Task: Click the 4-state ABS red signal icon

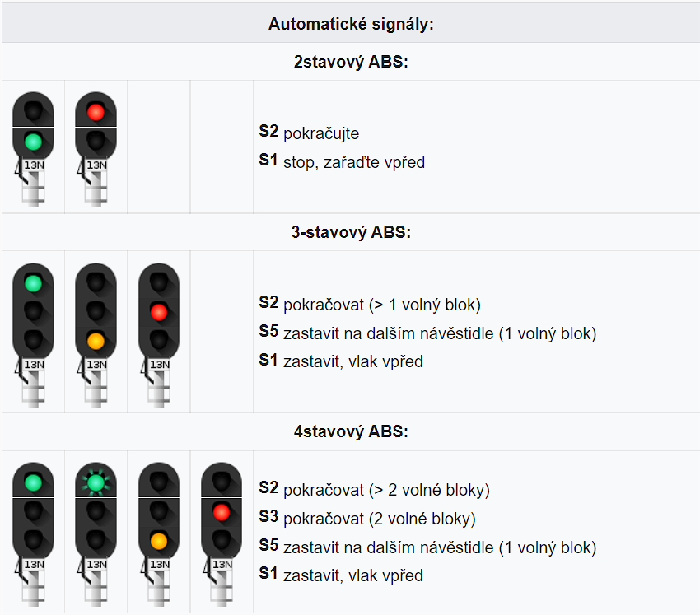Action: pos(222,534)
